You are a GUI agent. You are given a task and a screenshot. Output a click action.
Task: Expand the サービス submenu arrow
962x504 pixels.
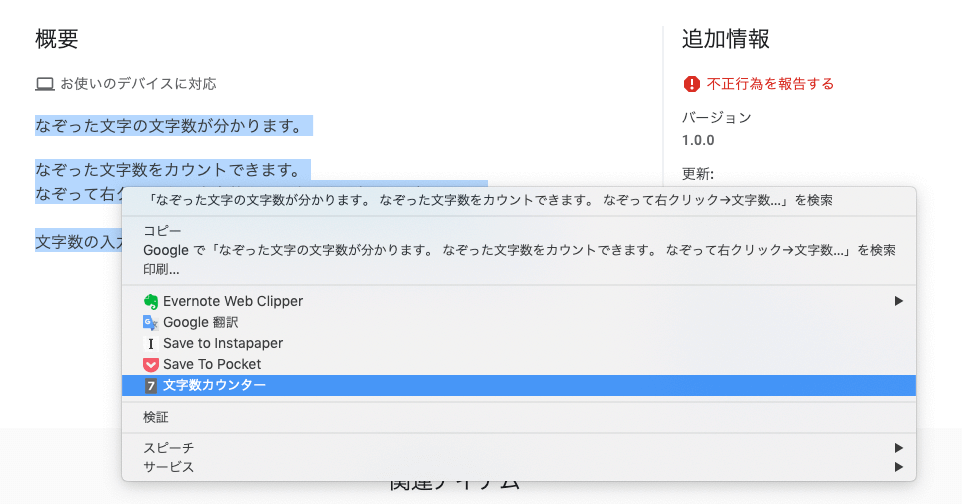[x=898, y=467]
